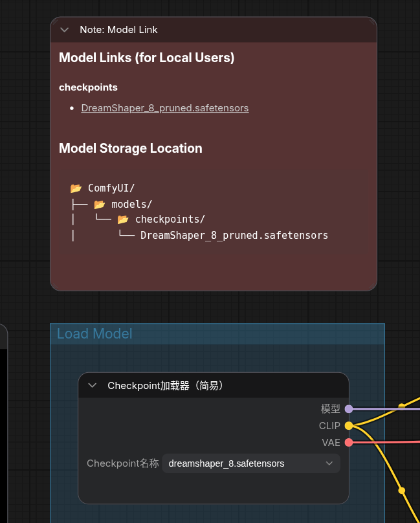Viewport: 420px width, 523px height.
Task: Click the models/ folder line
Action: (123, 204)
